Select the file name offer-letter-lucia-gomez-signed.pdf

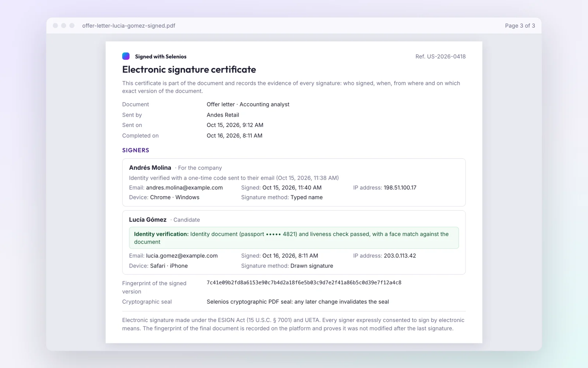pyautogui.click(x=129, y=26)
